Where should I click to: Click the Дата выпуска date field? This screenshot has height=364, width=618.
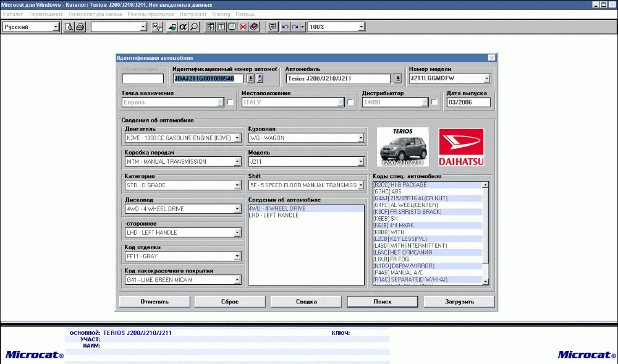468,102
